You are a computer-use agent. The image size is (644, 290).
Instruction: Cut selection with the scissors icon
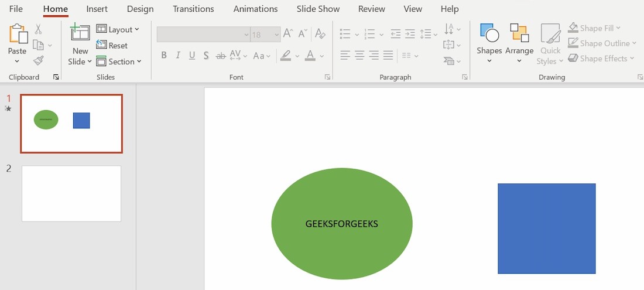[38, 29]
